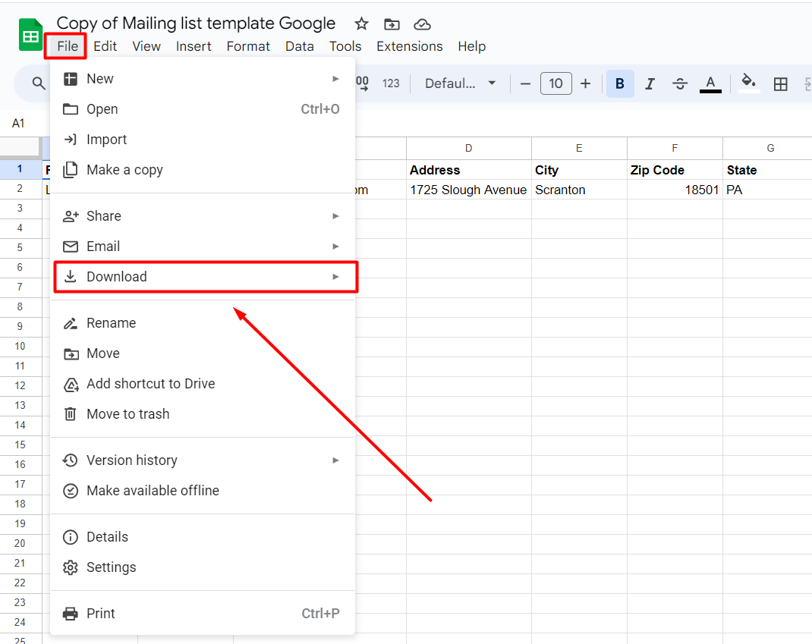Choose Make a copy

[203, 170]
